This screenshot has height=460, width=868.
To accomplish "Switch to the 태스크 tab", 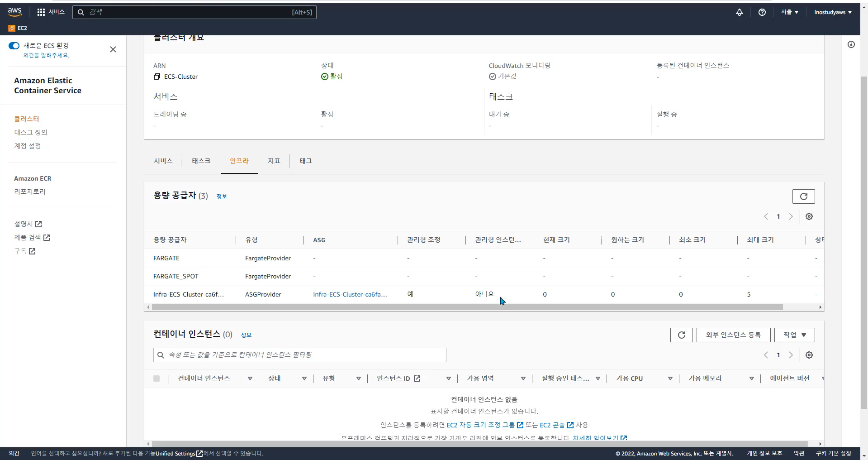I will [201, 161].
